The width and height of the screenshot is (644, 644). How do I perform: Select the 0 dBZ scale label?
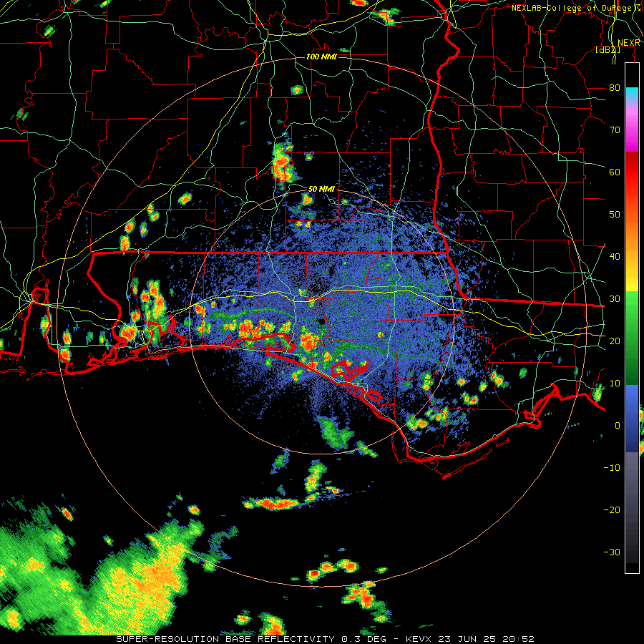point(618,426)
